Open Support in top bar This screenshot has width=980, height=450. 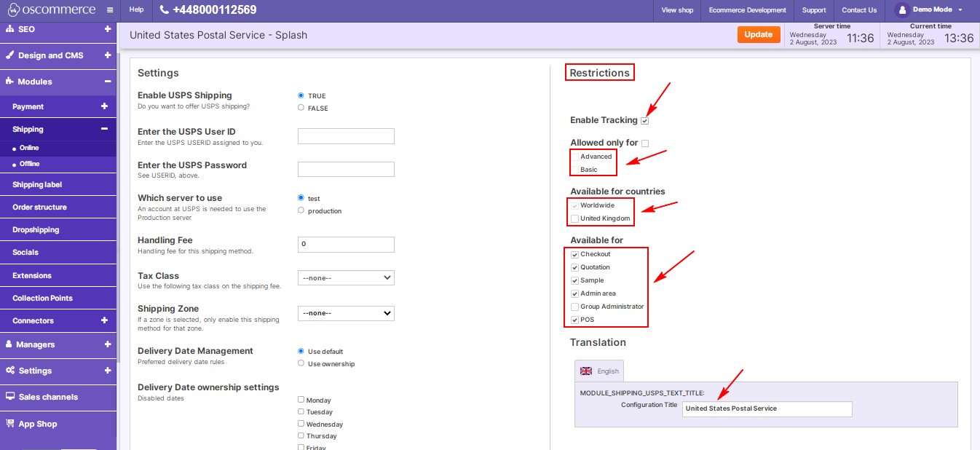[814, 10]
